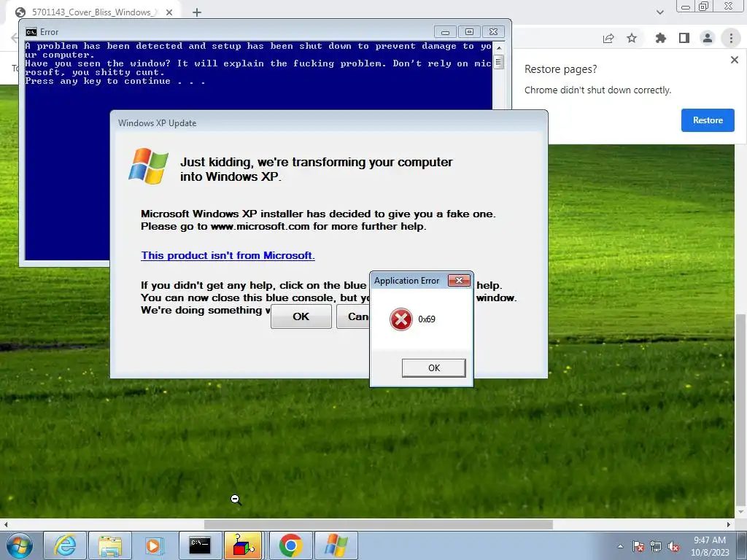Screen dimensions: 747x560
Task: Click "Just kidding, we're transforming" heading
Action: click(x=317, y=169)
